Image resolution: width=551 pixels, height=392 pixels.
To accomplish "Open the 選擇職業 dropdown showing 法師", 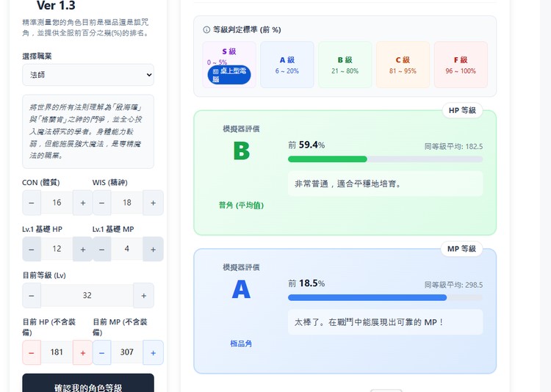I will pyautogui.click(x=88, y=75).
